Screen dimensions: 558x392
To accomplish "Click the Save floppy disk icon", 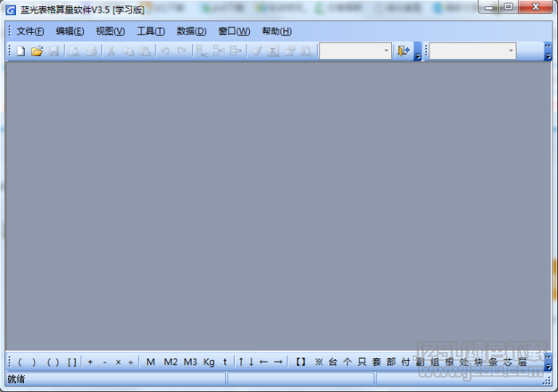I will [54, 51].
